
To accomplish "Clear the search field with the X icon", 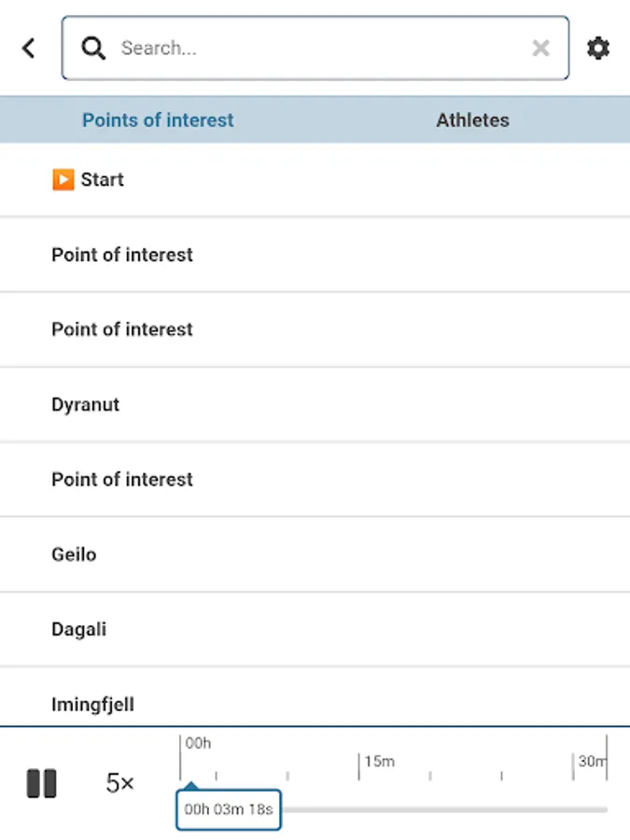I will (540, 48).
